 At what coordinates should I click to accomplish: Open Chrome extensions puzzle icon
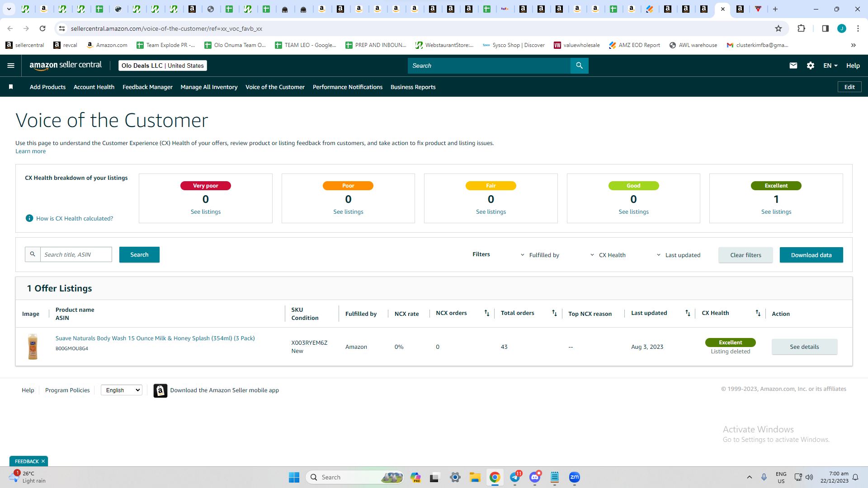(801, 28)
